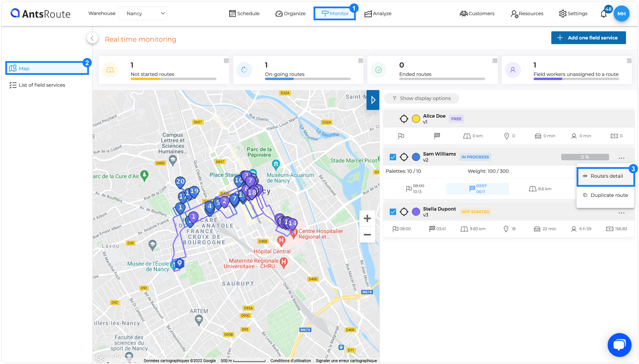Click Stella Dupont's distance road icon
This screenshot has height=364, width=639.
coord(464,229)
